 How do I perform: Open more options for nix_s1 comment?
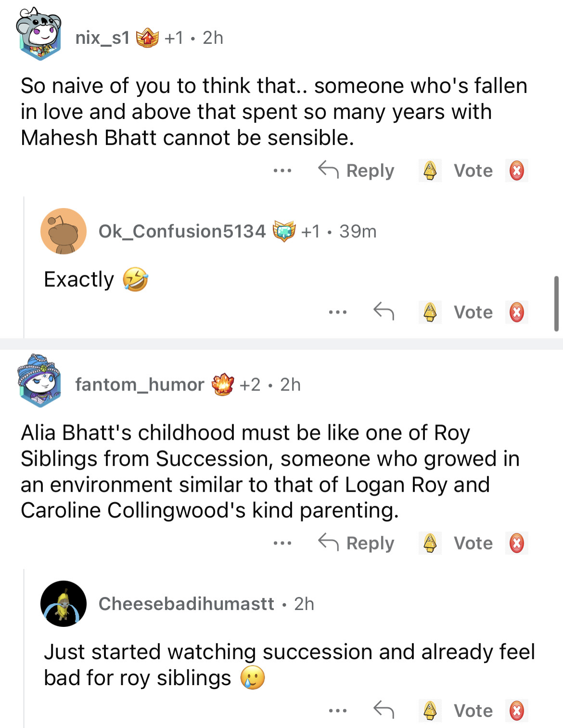pyautogui.click(x=282, y=170)
